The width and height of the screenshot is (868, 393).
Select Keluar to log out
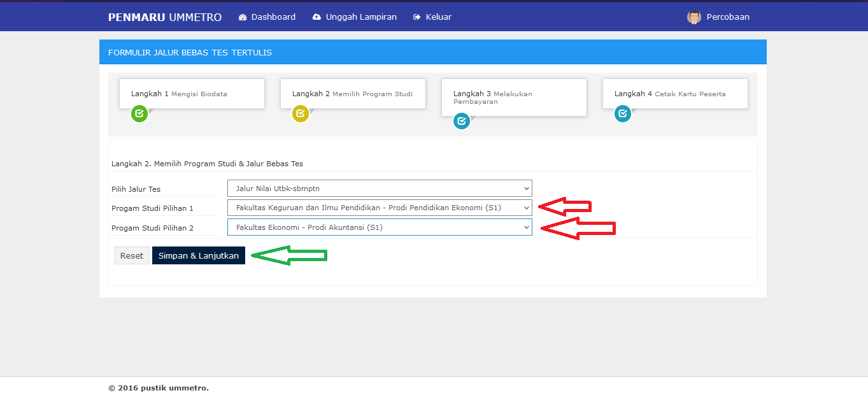tap(438, 17)
